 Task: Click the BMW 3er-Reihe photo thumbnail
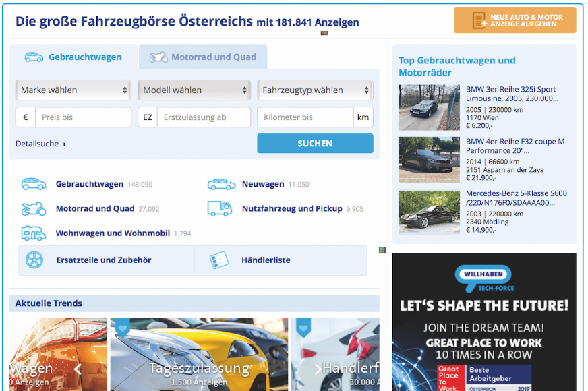429,107
